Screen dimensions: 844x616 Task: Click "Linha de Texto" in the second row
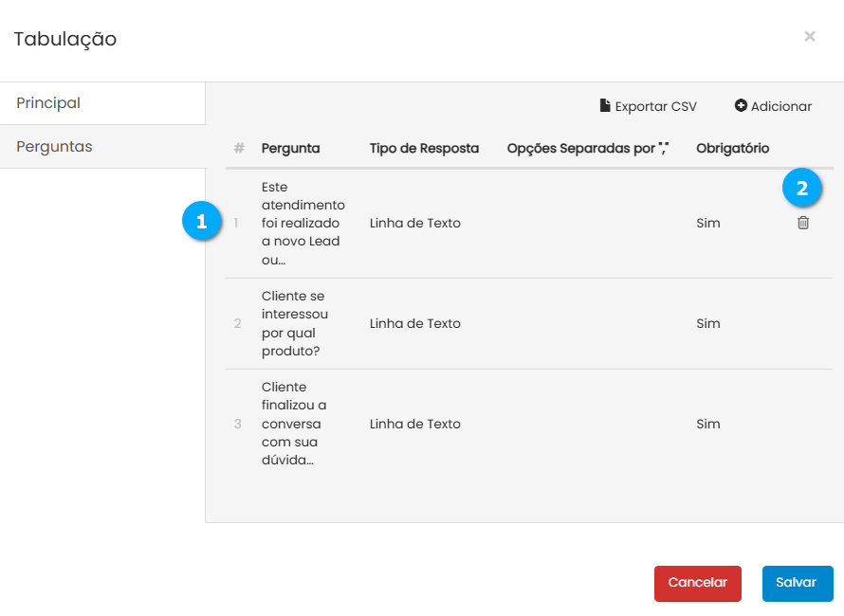[415, 323]
